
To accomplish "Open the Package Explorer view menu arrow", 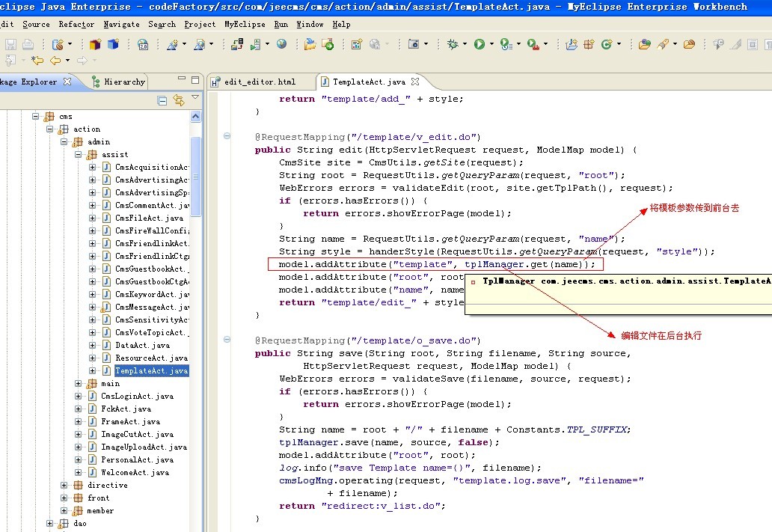I will click(x=195, y=98).
